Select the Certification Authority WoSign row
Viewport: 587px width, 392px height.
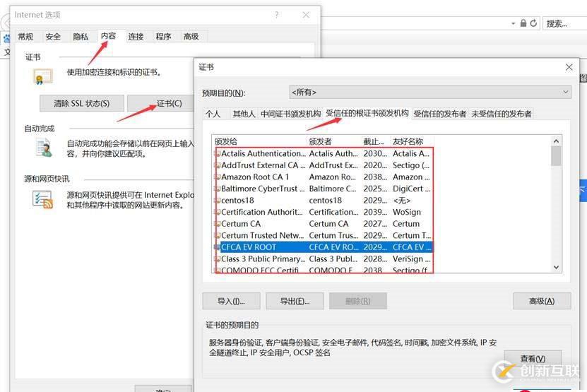pos(324,212)
